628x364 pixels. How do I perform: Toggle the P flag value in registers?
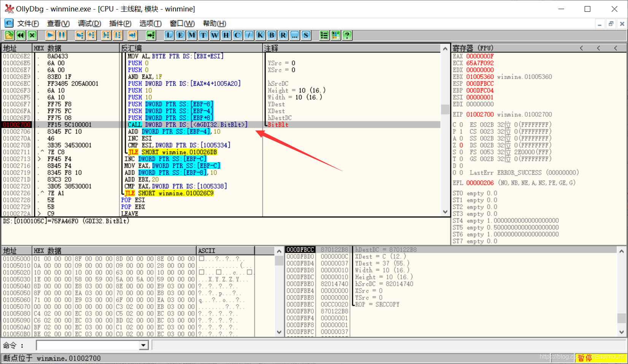click(x=461, y=132)
